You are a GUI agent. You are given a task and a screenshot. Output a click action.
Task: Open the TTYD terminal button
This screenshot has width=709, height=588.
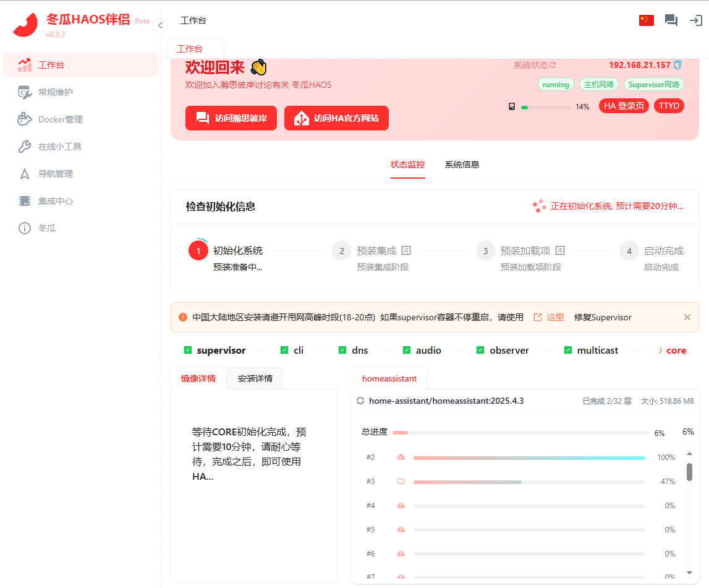tap(669, 106)
